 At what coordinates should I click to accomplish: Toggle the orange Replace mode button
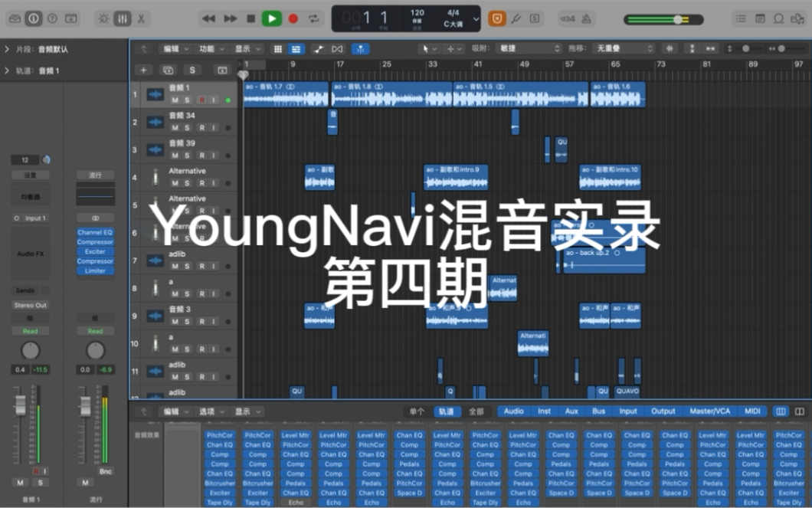pyautogui.click(x=496, y=19)
